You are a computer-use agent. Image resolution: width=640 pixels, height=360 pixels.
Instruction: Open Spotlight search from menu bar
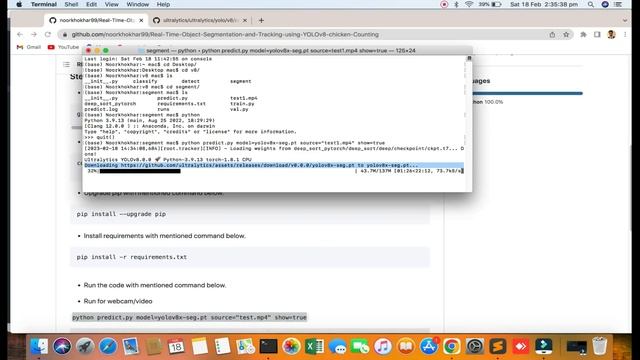point(591,4)
